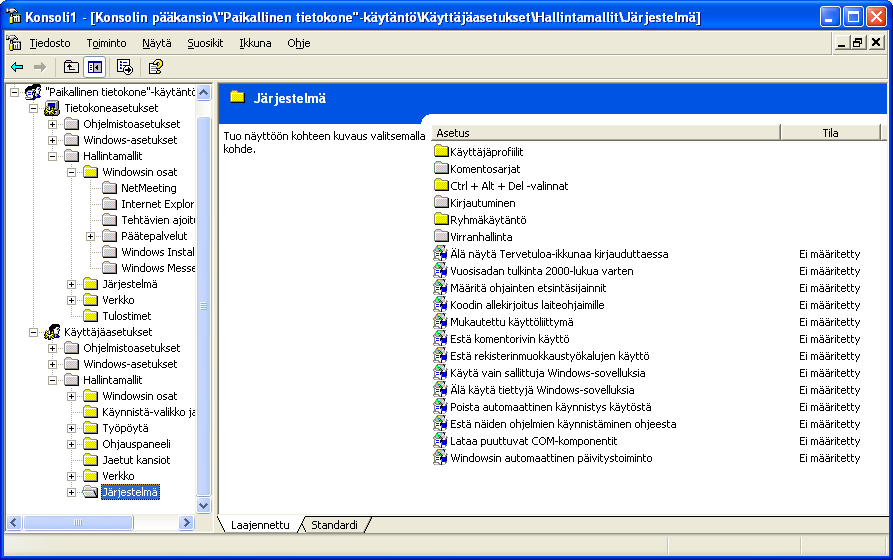The height and width of the screenshot is (560, 893).
Task: Sort the list by the Tila column header
Action: click(x=830, y=133)
